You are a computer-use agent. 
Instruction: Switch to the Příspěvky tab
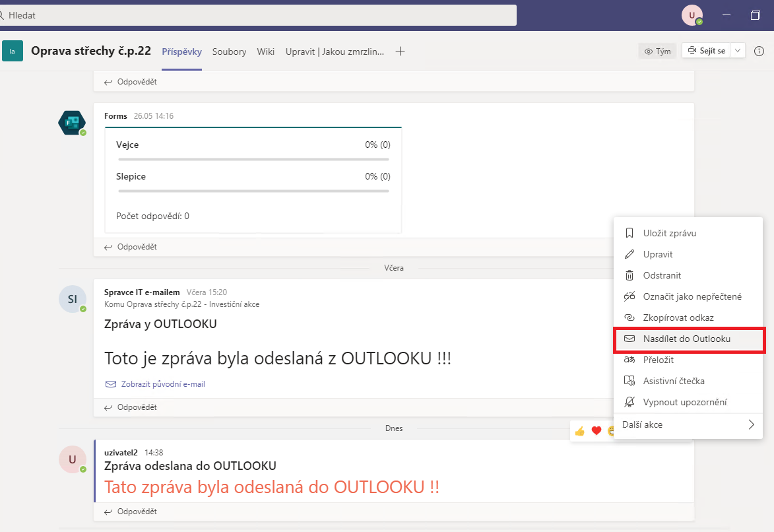(181, 51)
